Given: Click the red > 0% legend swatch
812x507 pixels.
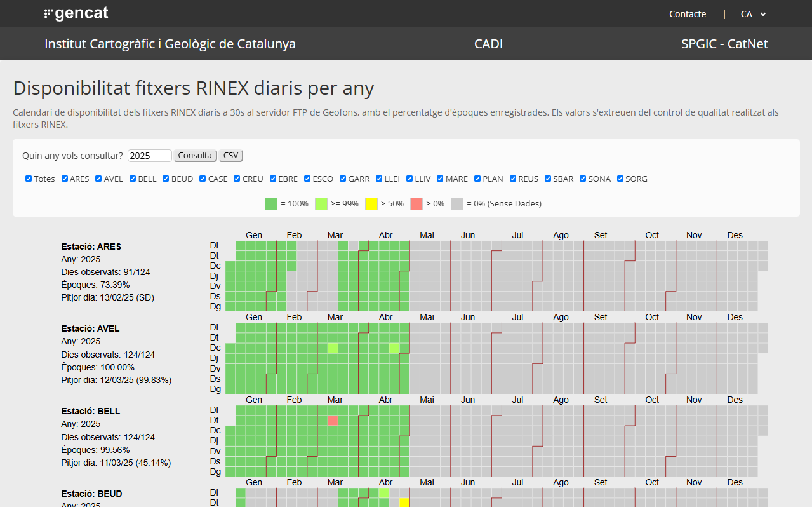Looking at the screenshot, I should tap(416, 203).
